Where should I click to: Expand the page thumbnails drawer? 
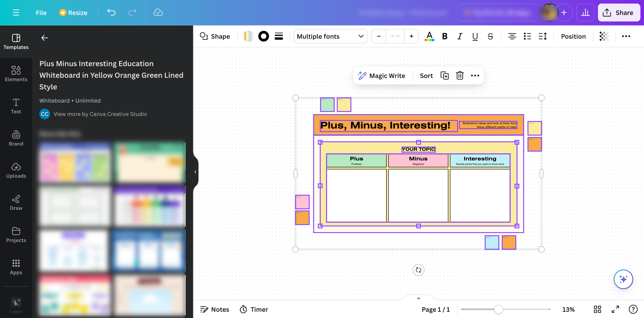pyautogui.click(x=419, y=298)
